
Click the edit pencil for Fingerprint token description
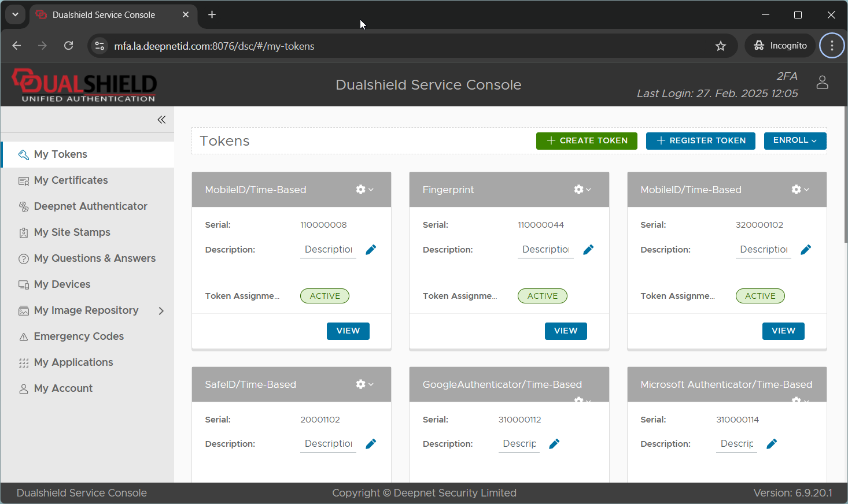(588, 250)
